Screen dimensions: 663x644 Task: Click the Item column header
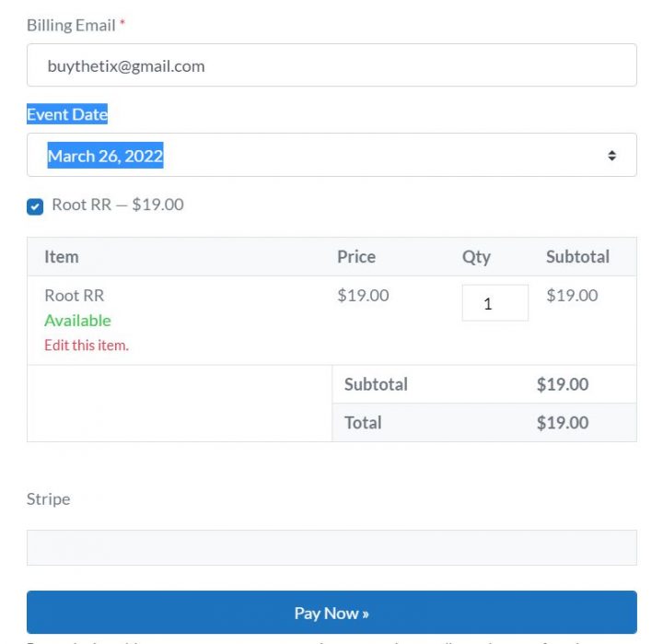(62, 256)
